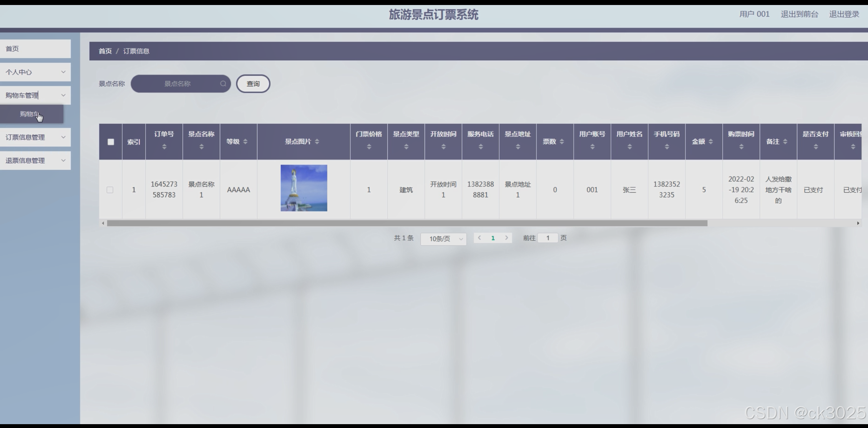Click the scrollbar right arrow under the table
868x428 pixels.
(x=858, y=223)
